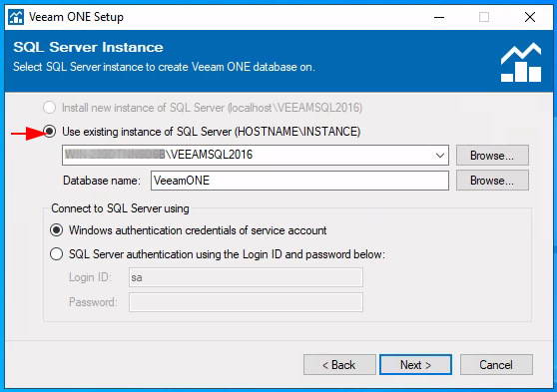This screenshot has width=557, height=392.
Task: Open the SQL Server instance dropdown arrow
Action: 440,156
